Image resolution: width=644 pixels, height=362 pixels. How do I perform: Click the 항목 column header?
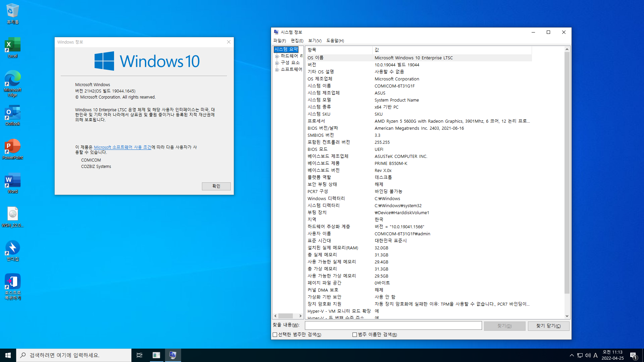339,50
